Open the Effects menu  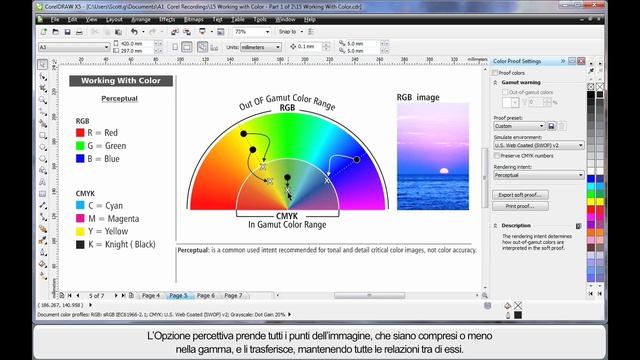167,20
